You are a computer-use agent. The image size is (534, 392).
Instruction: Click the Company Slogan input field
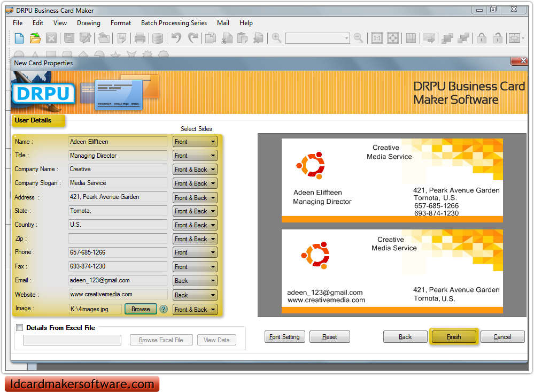pyautogui.click(x=118, y=183)
